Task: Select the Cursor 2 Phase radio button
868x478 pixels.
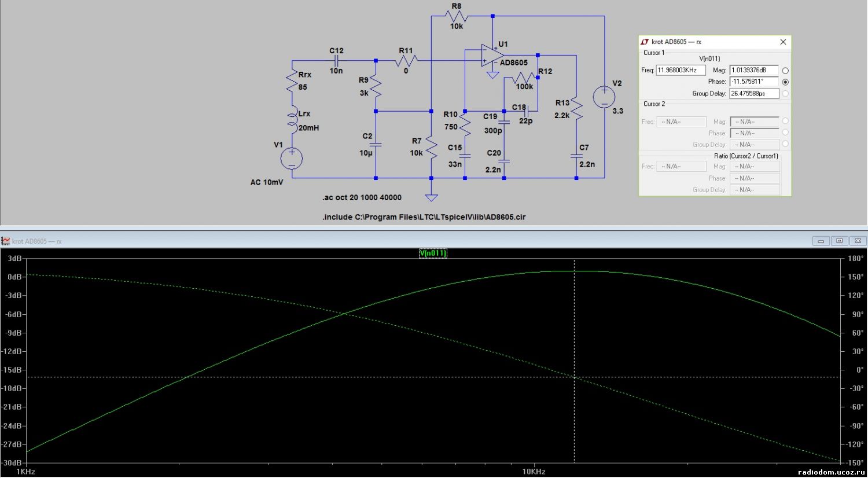Action: (785, 133)
